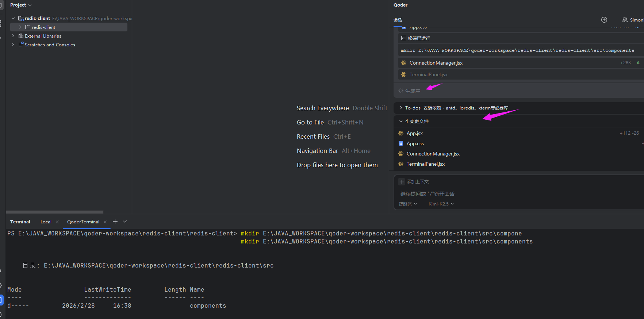
Task: Open the Simon user account menu
Action: (x=633, y=20)
